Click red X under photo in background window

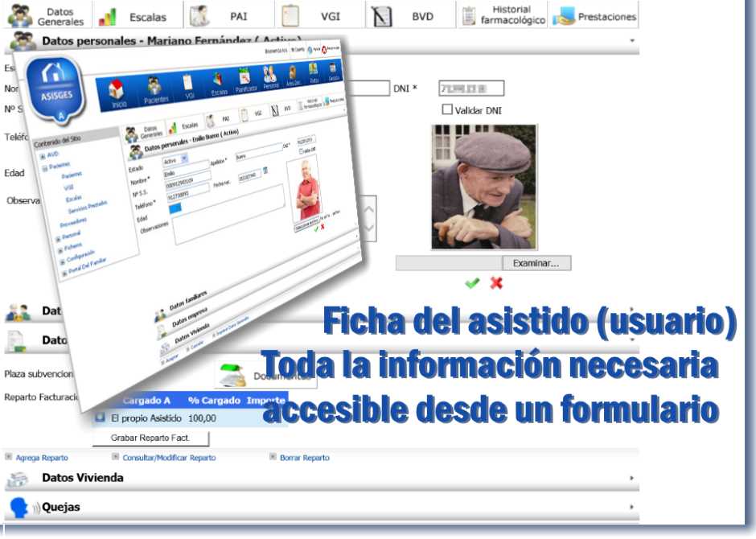click(x=496, y=282)
